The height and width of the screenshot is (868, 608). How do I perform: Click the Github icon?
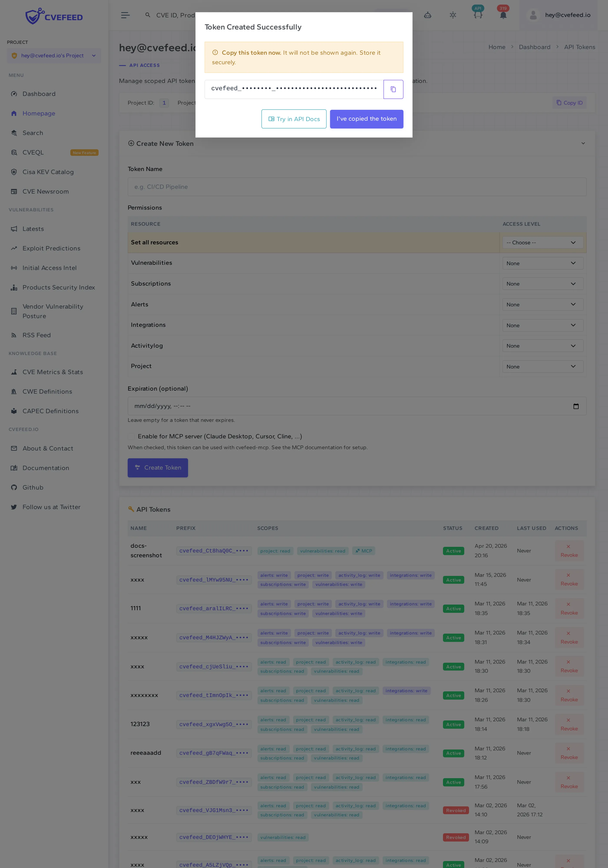pos(14,488)
